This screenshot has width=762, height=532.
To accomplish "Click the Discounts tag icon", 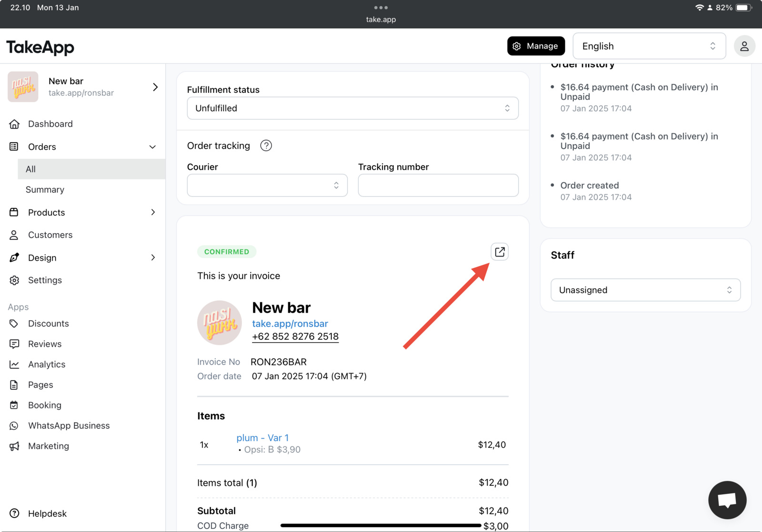I will pos(14,324).
